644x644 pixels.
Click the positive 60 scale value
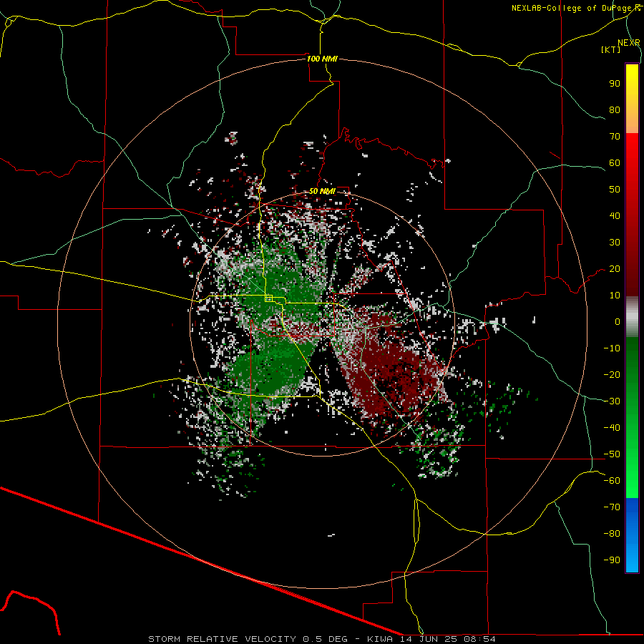tap(615, 163)
